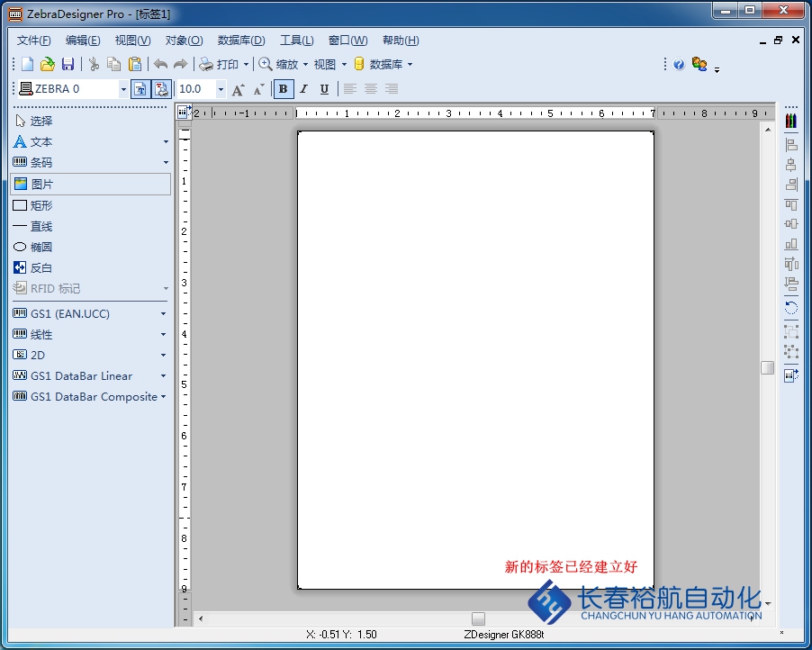Open the 工具(L) menu

(297, 41)
